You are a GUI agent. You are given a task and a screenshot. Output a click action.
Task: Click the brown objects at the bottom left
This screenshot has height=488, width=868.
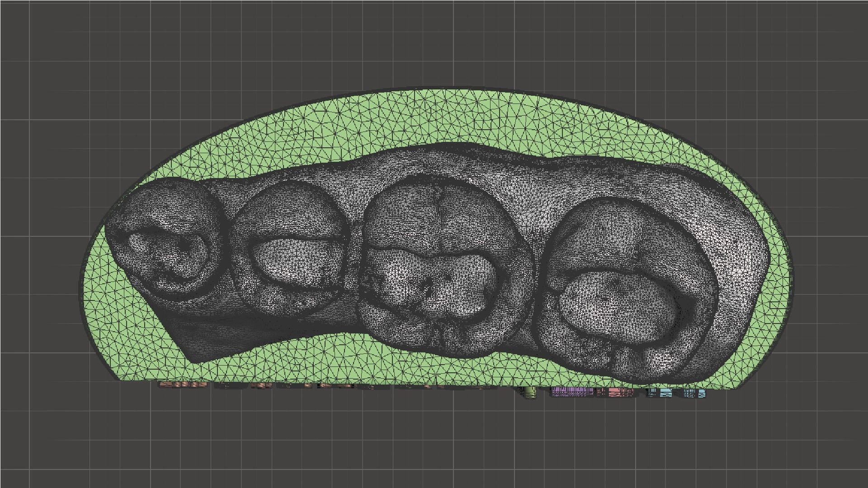coord(183,385)
